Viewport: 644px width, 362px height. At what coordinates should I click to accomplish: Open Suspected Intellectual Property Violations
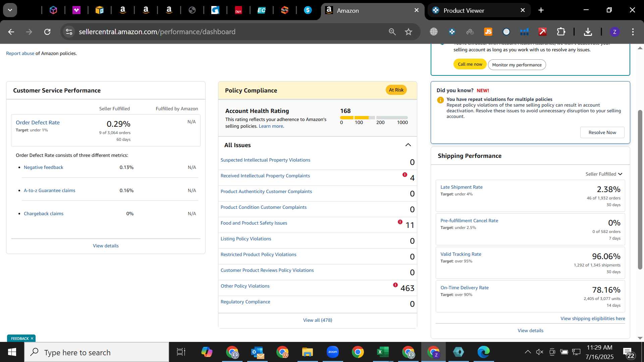[x=265, y=160]
